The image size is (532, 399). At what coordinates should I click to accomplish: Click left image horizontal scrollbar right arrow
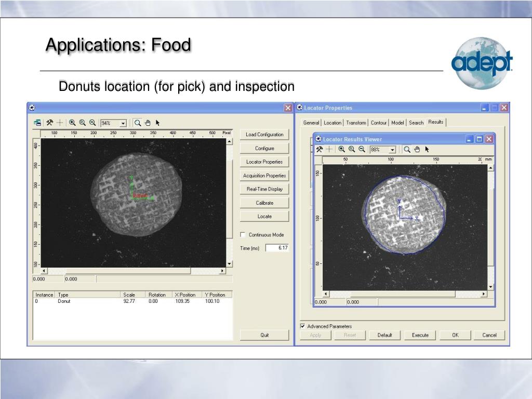coord(222,271)
